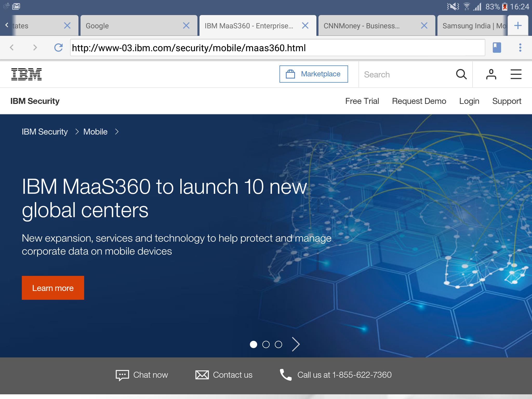Image resolution: width=532 pixels, height=399 pixels.
Task: Open the Login link
Action: (469, 101)
